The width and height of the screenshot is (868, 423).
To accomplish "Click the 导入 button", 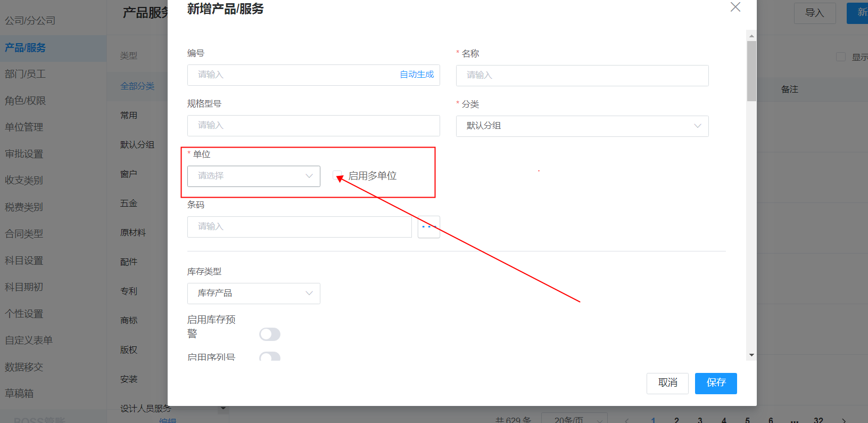I will click(815, 13).
